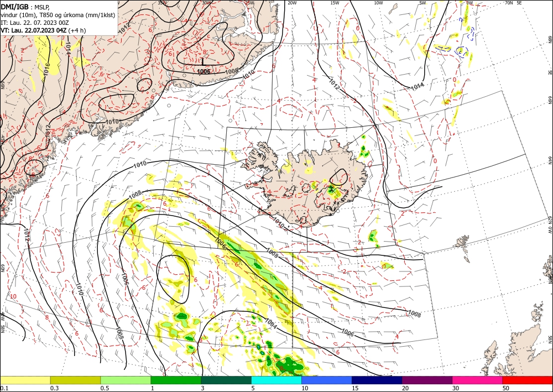Click the '15W' longitude label at top

click(x=335, y=3)
